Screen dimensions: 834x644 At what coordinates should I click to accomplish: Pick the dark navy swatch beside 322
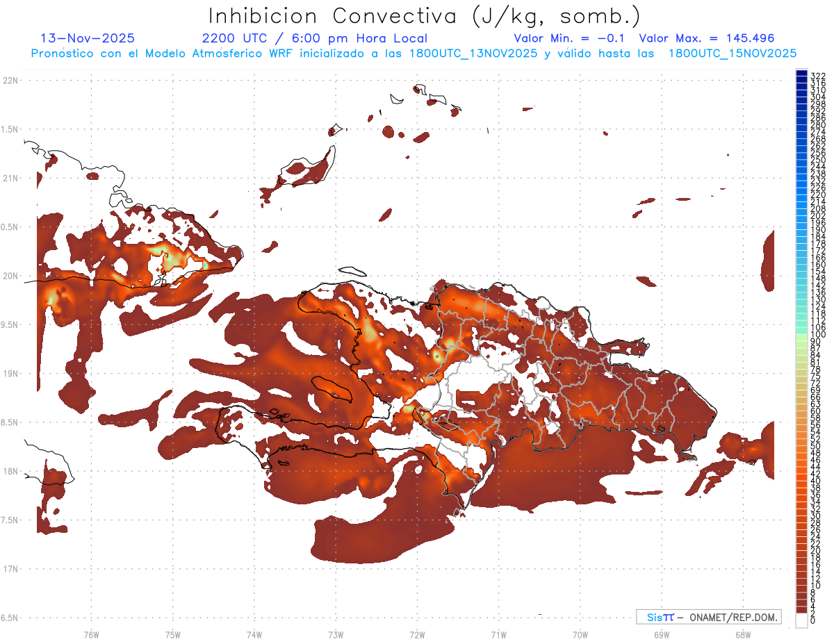point(802,74)
